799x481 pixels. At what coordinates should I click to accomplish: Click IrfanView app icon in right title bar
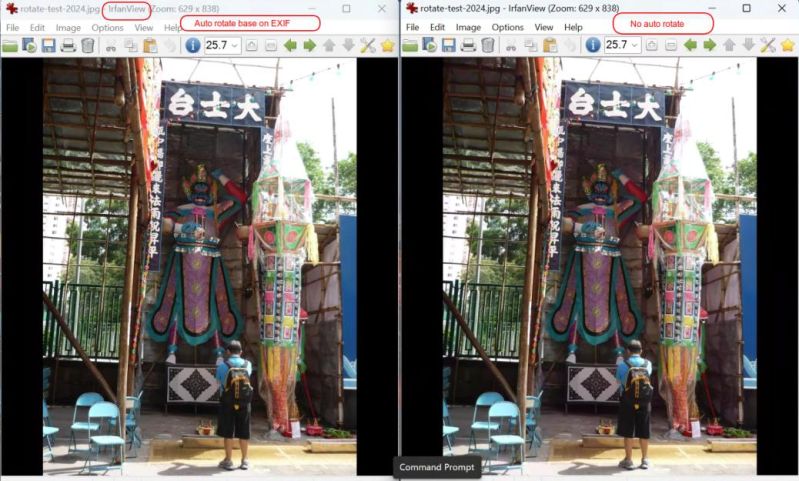pyautogui.click(x=412, y=8)
